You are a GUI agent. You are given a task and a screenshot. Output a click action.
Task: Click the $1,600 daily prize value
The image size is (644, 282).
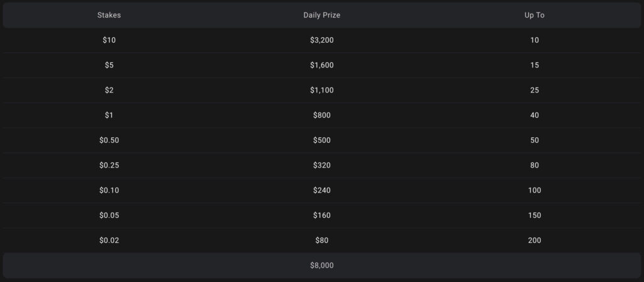(x=321, y=65)
